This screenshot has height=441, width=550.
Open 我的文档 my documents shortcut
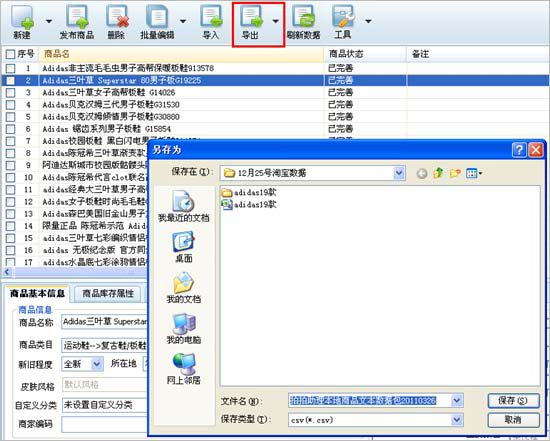183,287
